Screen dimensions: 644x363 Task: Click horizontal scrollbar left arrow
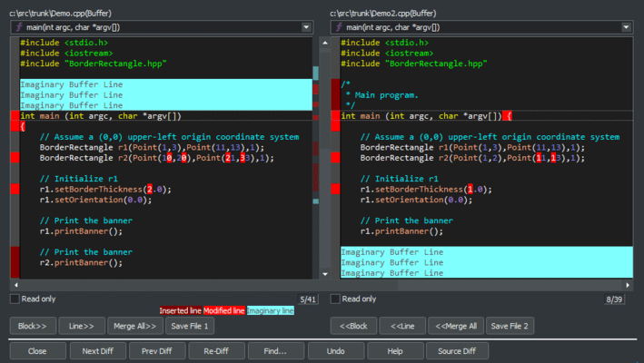(16, 285)
